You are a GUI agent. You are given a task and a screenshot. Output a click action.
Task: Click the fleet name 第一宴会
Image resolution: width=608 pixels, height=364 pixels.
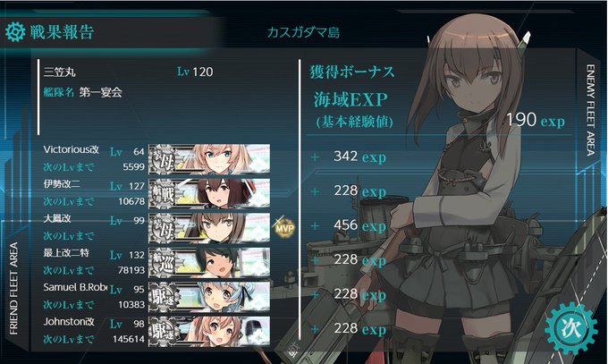coord(101,92)
